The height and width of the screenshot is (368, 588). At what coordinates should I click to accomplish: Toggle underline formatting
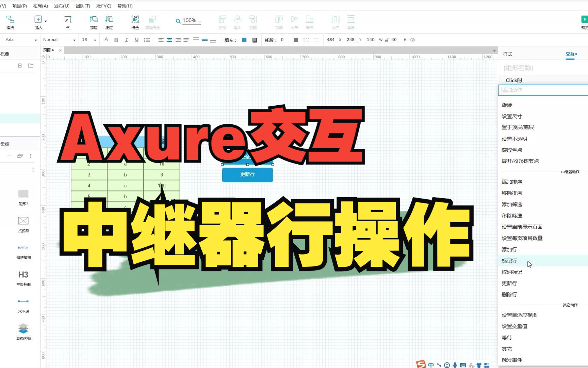point(136,40)
